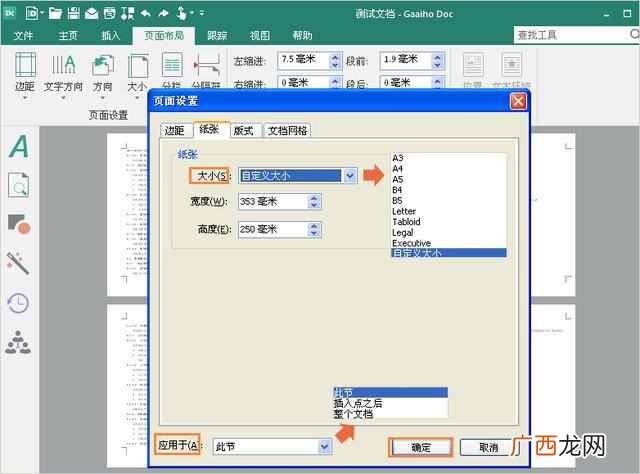Click the search magnifier in 查找工具 box
Viewport: 640px width, 474px height.
pyautogui.click(x=634, y=34)
